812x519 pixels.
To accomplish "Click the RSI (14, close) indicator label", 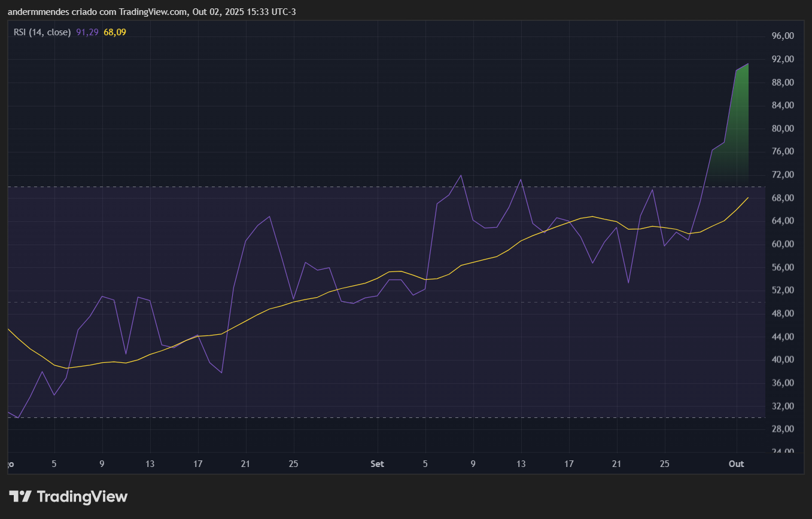I will (x=42, y=32).
